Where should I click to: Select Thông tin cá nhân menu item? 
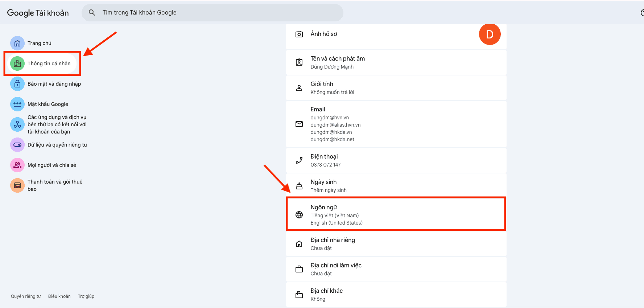[x=43, y=63]
